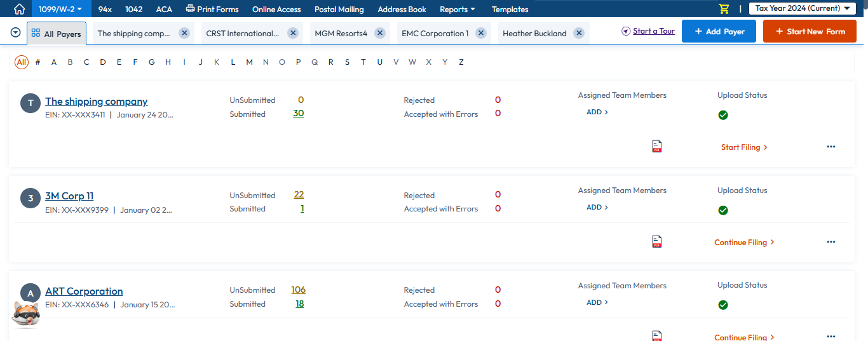The image size is (868, 341).
Task: Add team members to The shipping company
Action: pyautogui.click(x=597, y=112)
